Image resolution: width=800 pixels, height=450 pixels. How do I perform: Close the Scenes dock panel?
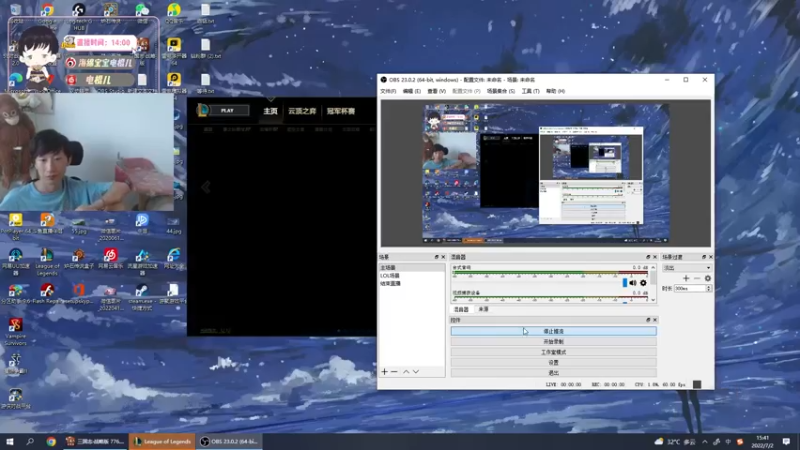pos(442,257)
